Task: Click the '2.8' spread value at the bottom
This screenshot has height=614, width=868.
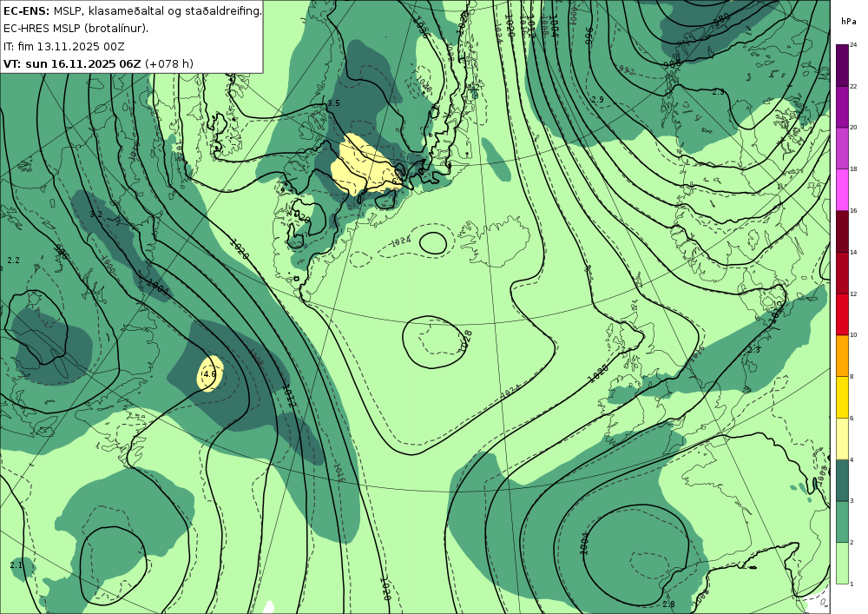Action: pyautogui.click(x=668, y=604)
